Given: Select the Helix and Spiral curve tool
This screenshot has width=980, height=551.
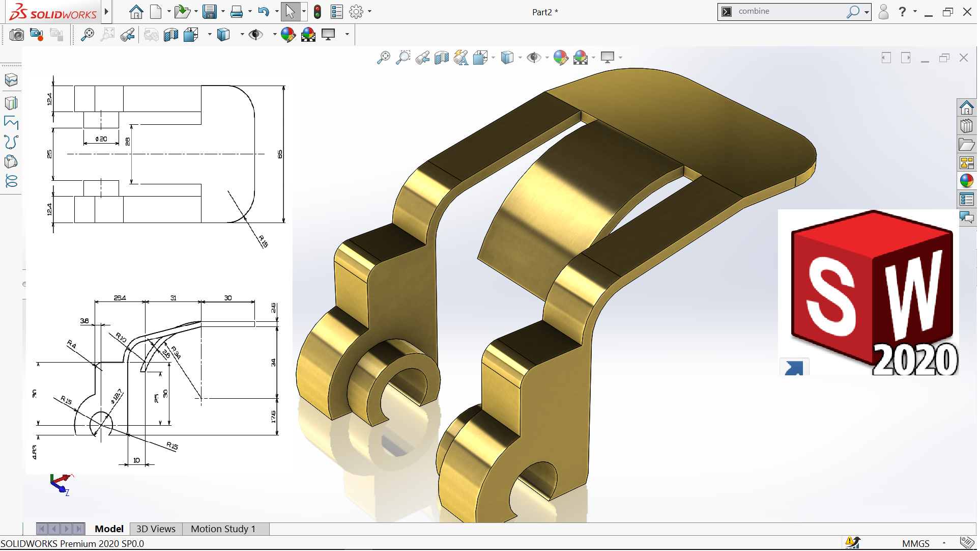Looking at the screenshot, I should [x=11, y=181].
